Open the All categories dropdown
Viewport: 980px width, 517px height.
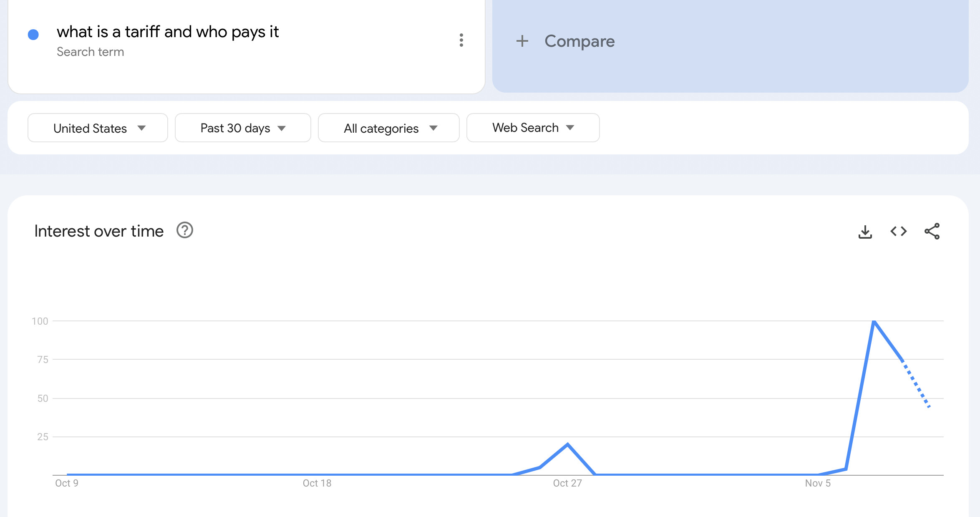[x=388, y=128]
